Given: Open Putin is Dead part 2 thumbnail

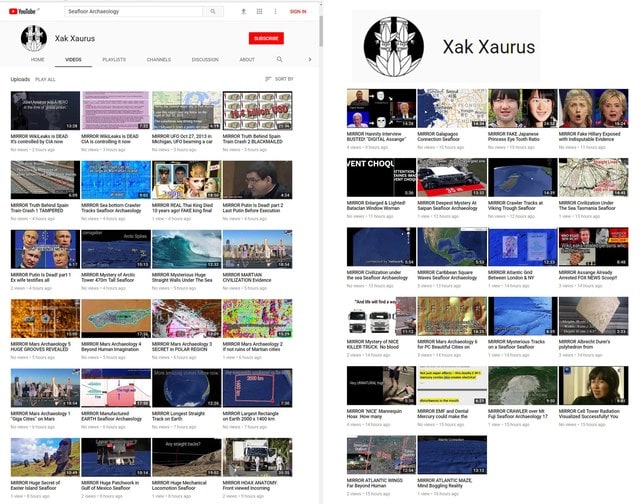Looking at the screenshot, I should [x=258, y=180].
